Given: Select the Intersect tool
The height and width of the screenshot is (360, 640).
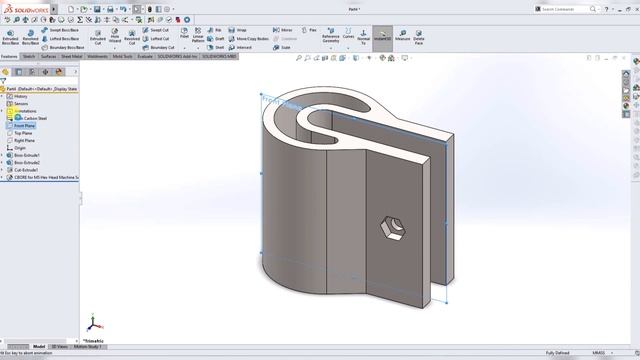Looking at the screenshot, I should [240, 47].
